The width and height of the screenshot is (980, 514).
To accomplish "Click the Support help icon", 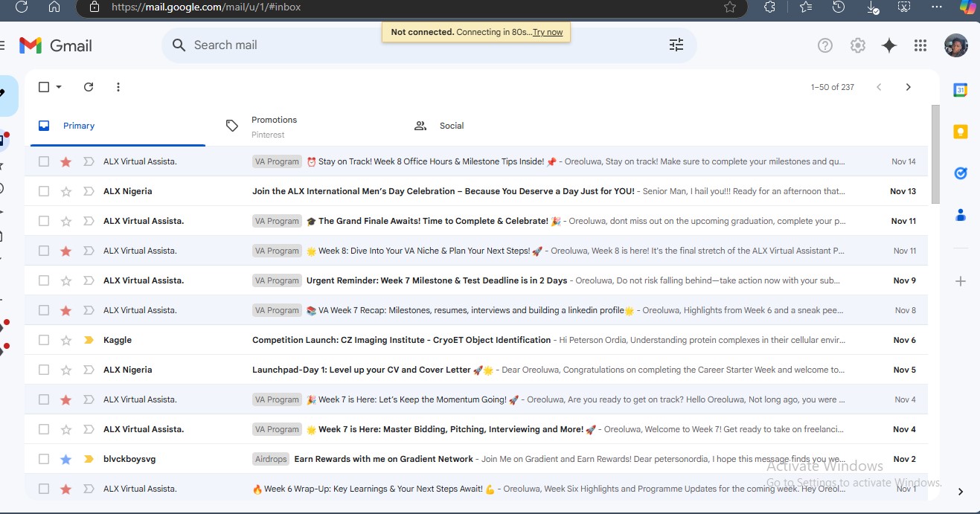I will (824, 45).
